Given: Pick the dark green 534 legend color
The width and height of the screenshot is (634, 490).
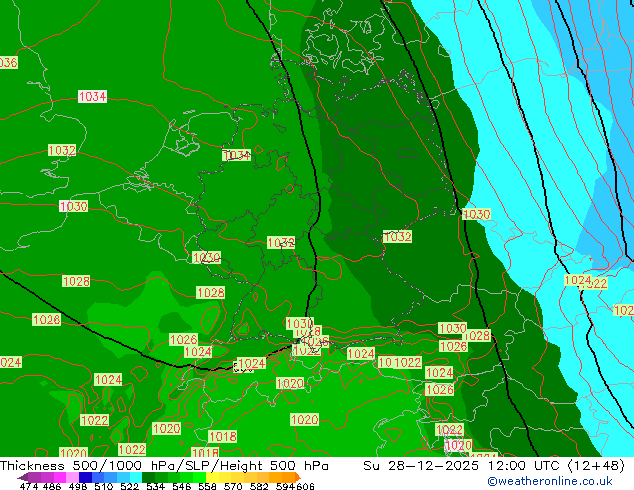Looking at the screenshot, I should point(150,477).
